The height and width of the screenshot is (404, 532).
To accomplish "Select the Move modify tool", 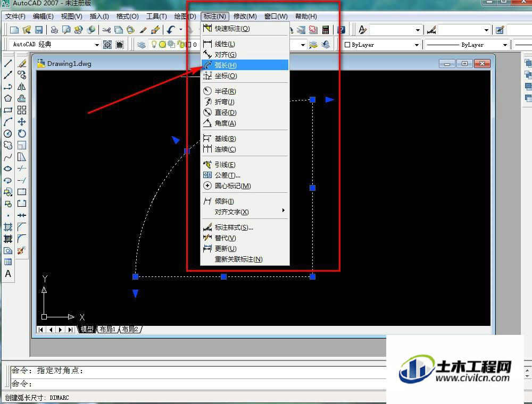I will click(x=22, y=122).
